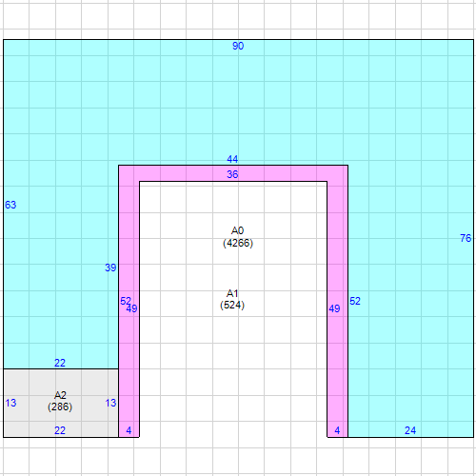This screenshot has width=476, height=476.
Task: Click the "76" dimension on the right edge
Action: tap(466, 238)
